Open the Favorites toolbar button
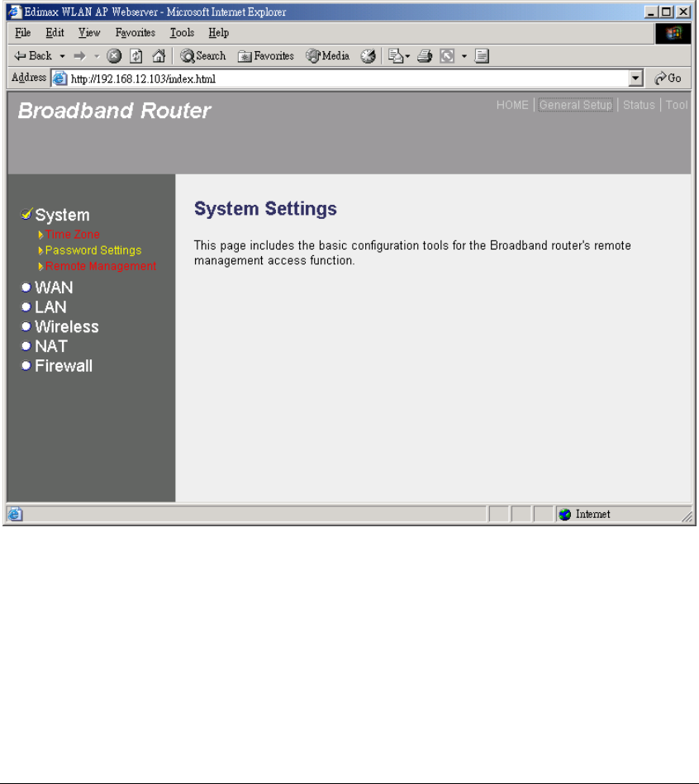The height and width of the screenshot is (784, 699). [266, 56]
